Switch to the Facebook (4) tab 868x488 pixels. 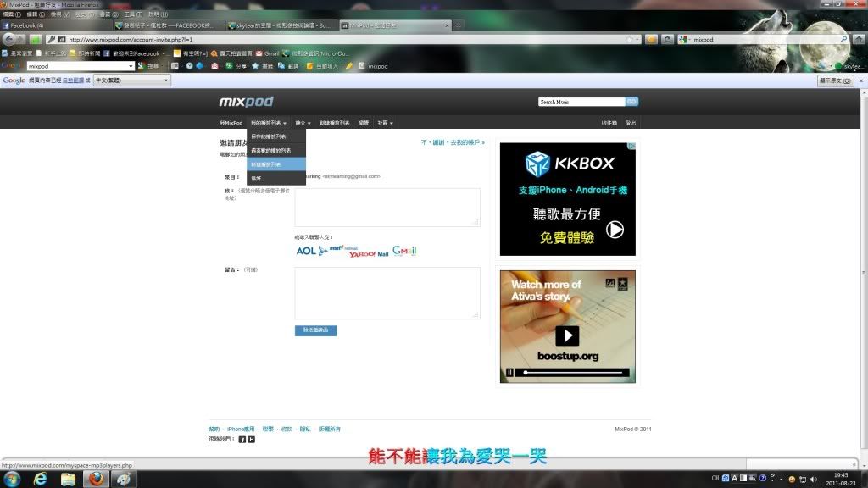(x=57, y=25)
